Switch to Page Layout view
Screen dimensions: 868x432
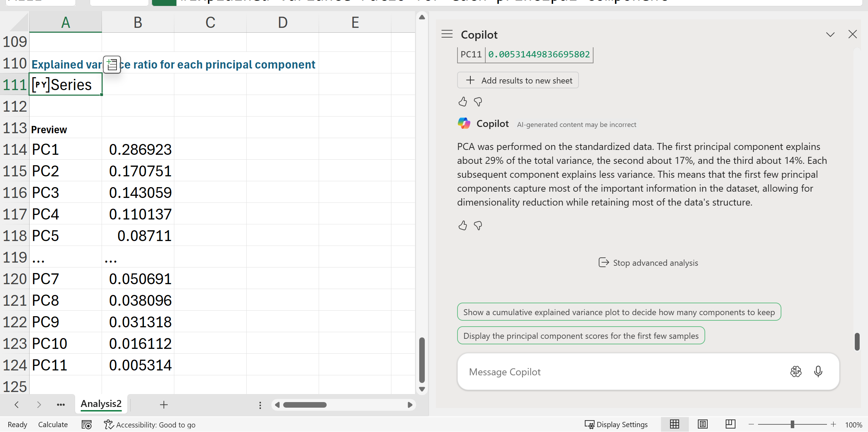702,424
